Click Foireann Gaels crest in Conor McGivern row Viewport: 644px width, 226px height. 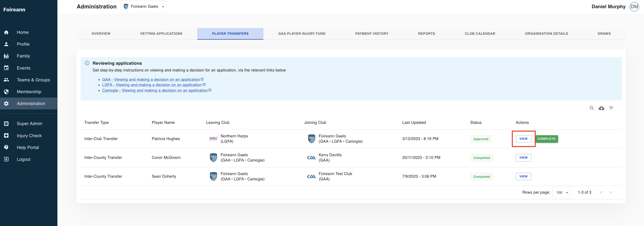click(213, 158)
